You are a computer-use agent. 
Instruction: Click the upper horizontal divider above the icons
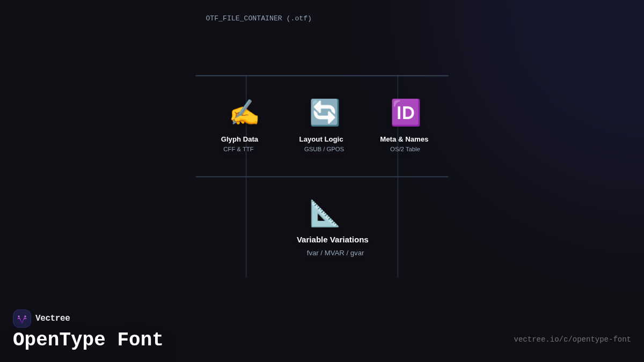click(x=322, y=76)
